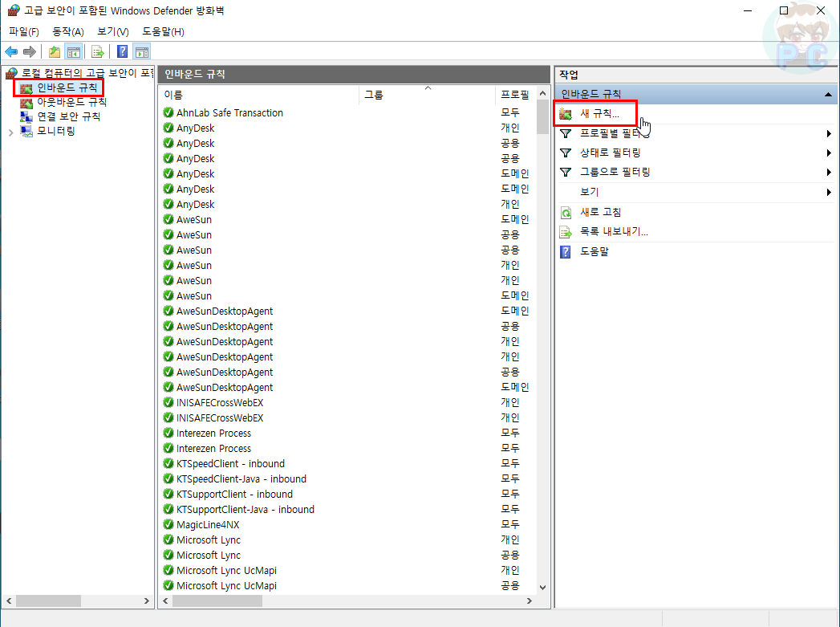The height and width of the screenshot is (627, 840).
Task: Click the tree pane scrollbar left arrow
Action: click(x=9, y=601)
